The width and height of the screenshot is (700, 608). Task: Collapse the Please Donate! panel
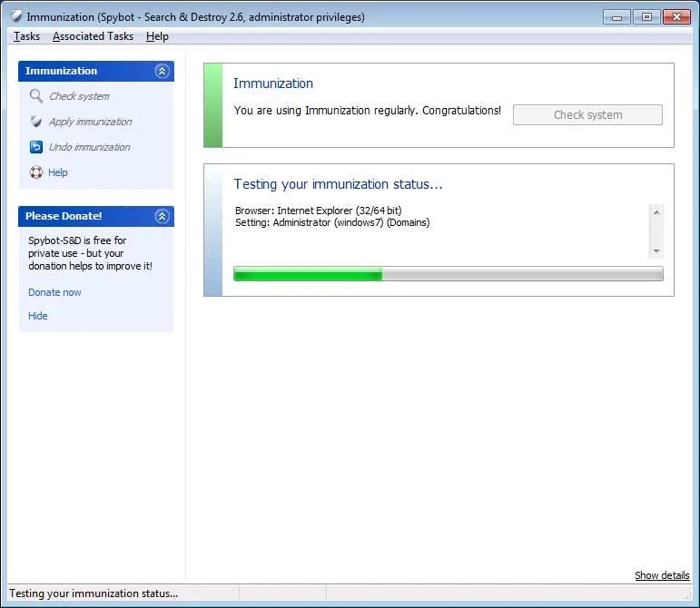click(x=162, y=216)
